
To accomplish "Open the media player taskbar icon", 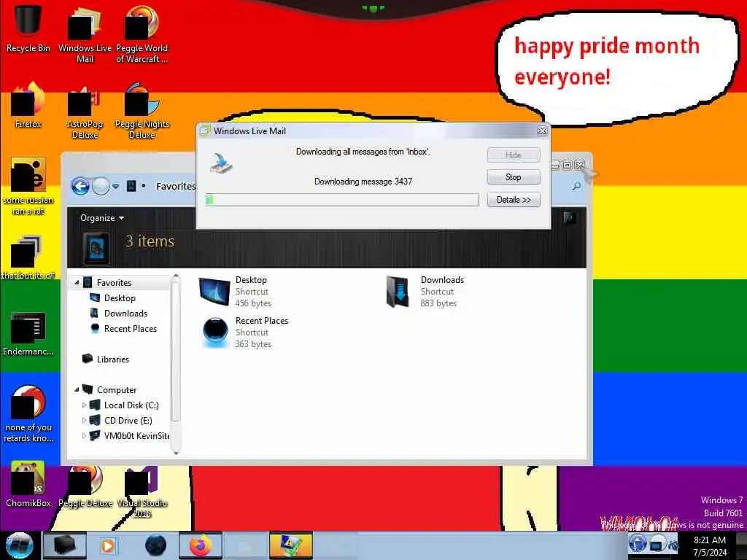I will click(x=109, y=545).
